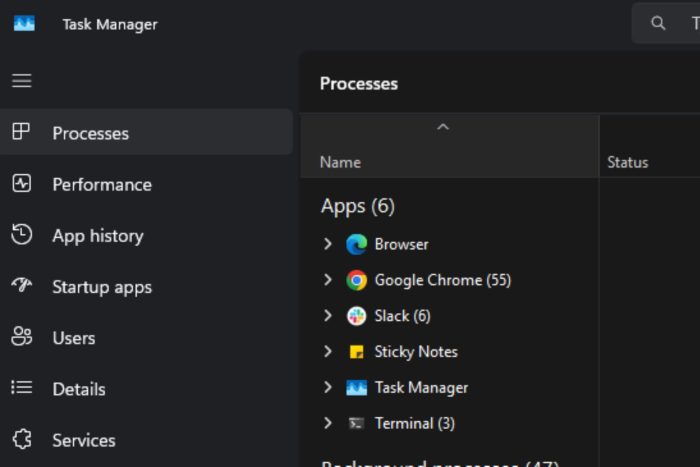This screenshot has width=700, height=467.
Task: Expand the Browser process group
Action: click(x=328, y=244)
